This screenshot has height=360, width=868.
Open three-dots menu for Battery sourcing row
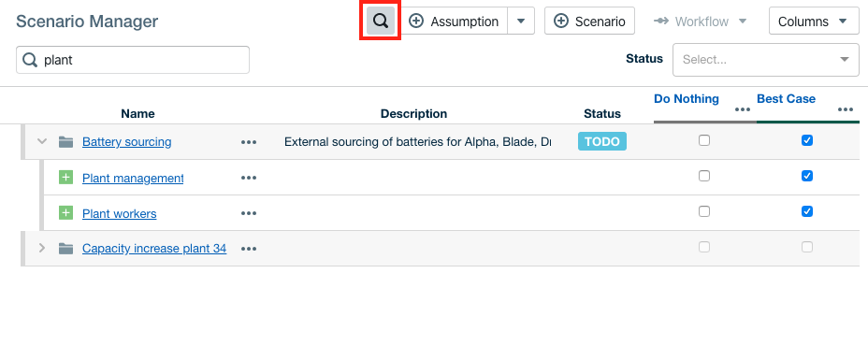[249, 142]
